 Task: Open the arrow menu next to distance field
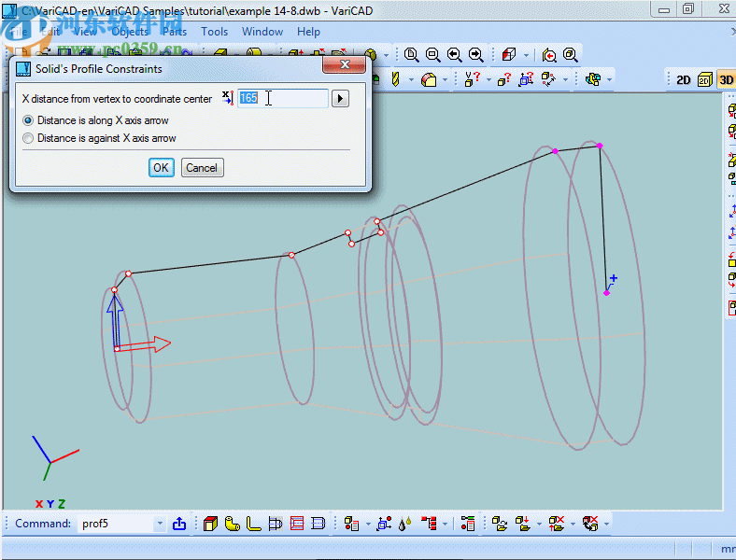point(340,98)
